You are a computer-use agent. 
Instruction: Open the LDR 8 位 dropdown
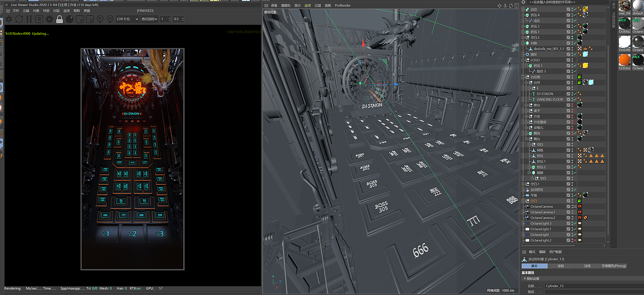tap(127, 19)
